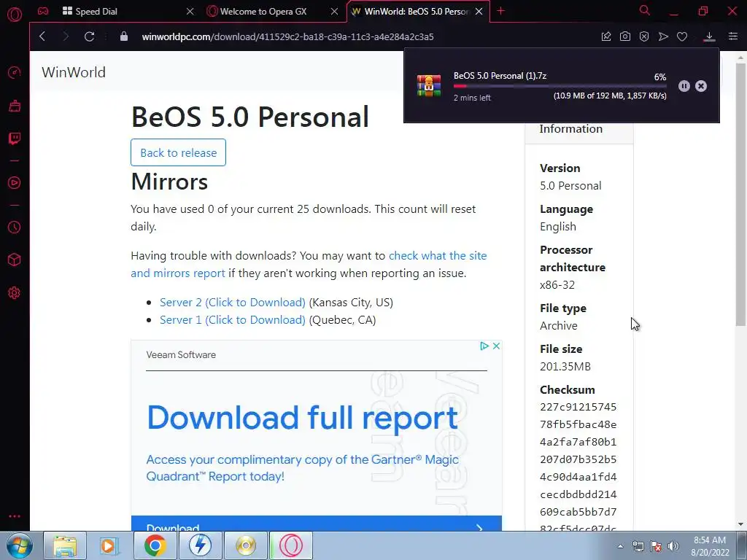Add page to bookmarks heart icon
The width and height of the screenshot is (747, 560).
point(682,36)
